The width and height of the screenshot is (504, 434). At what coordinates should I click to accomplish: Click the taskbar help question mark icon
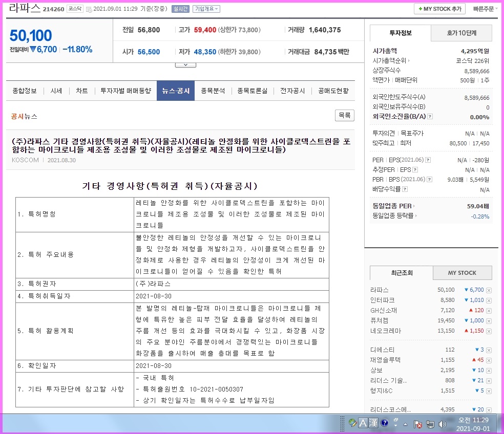tap(385, 423)
